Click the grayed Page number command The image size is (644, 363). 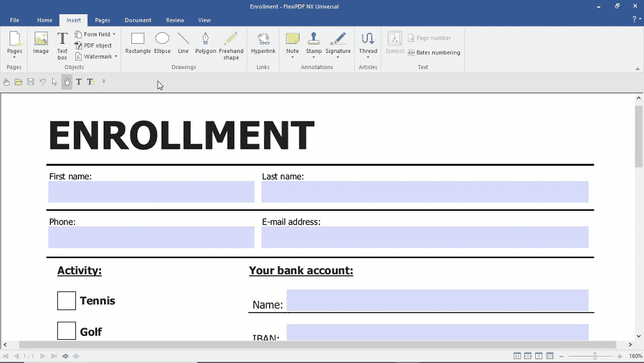(429, 38)
